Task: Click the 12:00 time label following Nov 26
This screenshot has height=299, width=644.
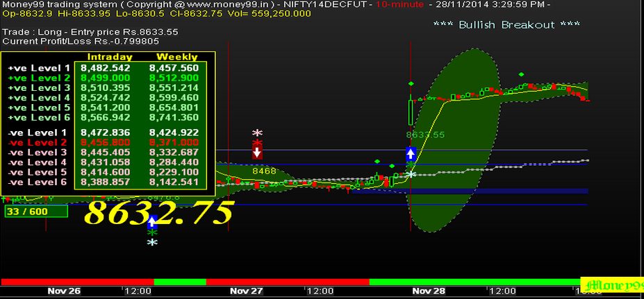Action: (x=138, y=291)
